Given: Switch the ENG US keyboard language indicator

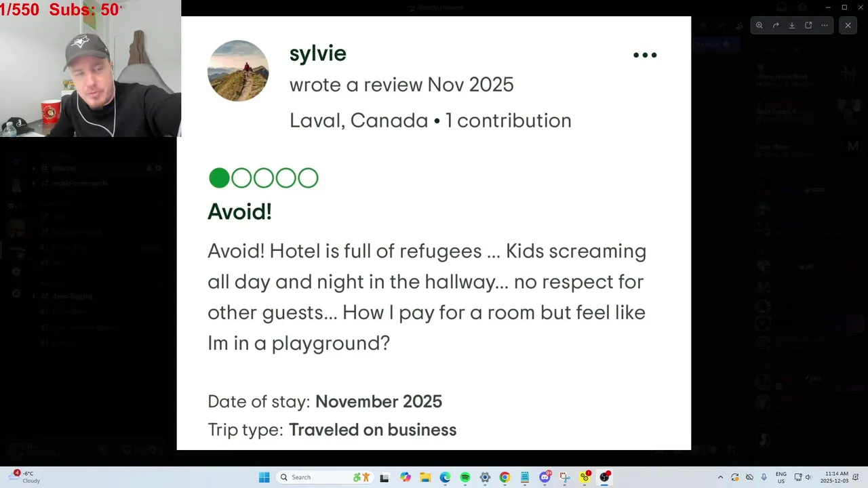Looking at the screenshot, I should pos(781,477).
